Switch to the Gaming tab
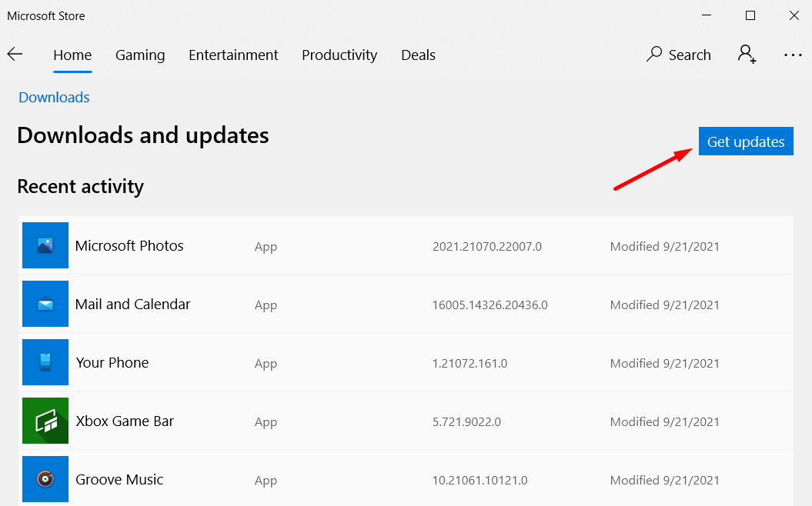The image size is (812, 506). pyautogui.click(x=140, y=55)
